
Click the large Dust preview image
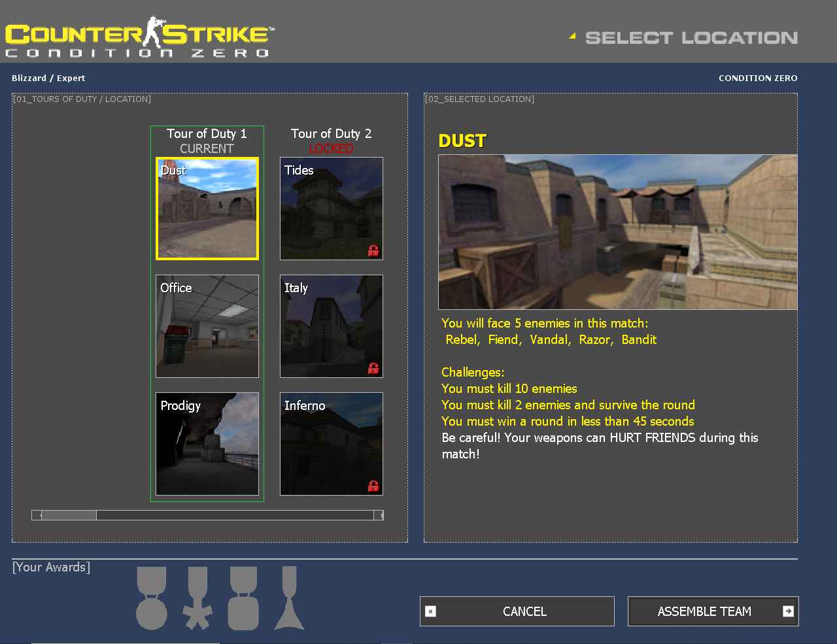(x=618, y=232)
